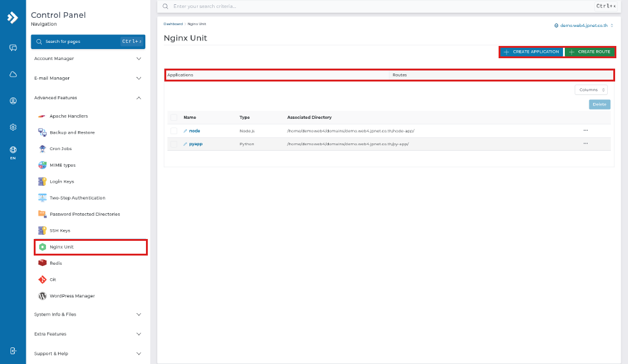Tick the checkbox for the node application
This screenshot has width=628, height=364.
[174, 131]
